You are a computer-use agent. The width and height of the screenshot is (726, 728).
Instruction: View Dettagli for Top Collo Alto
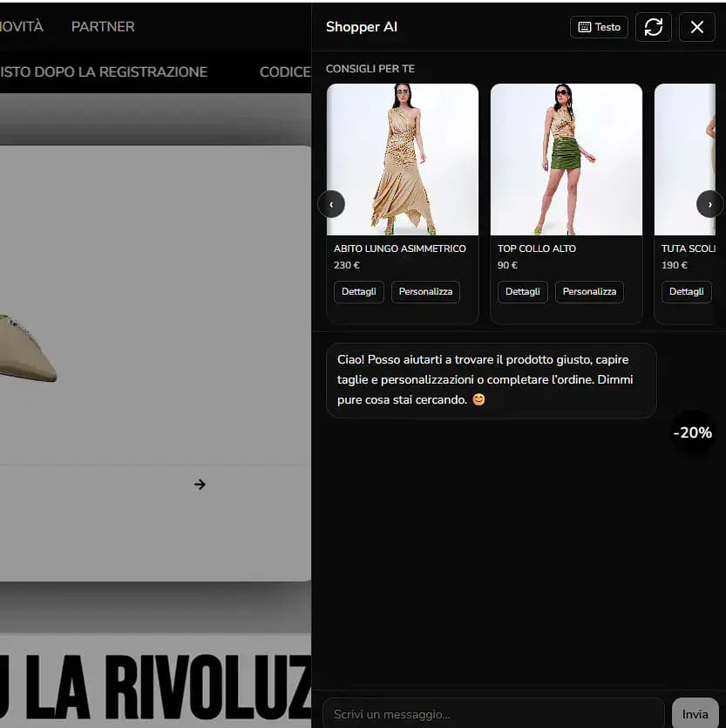[x=522, y=291]
